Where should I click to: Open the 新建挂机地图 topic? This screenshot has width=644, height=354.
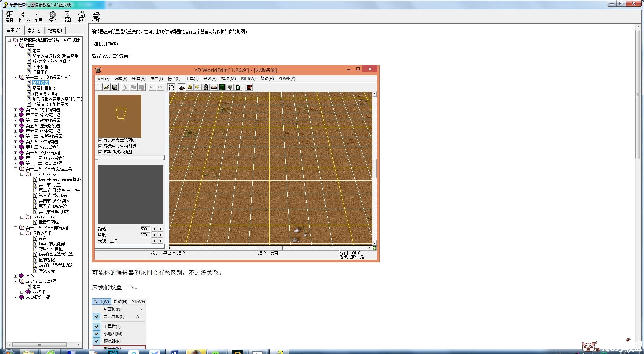[x=44, y=88]
